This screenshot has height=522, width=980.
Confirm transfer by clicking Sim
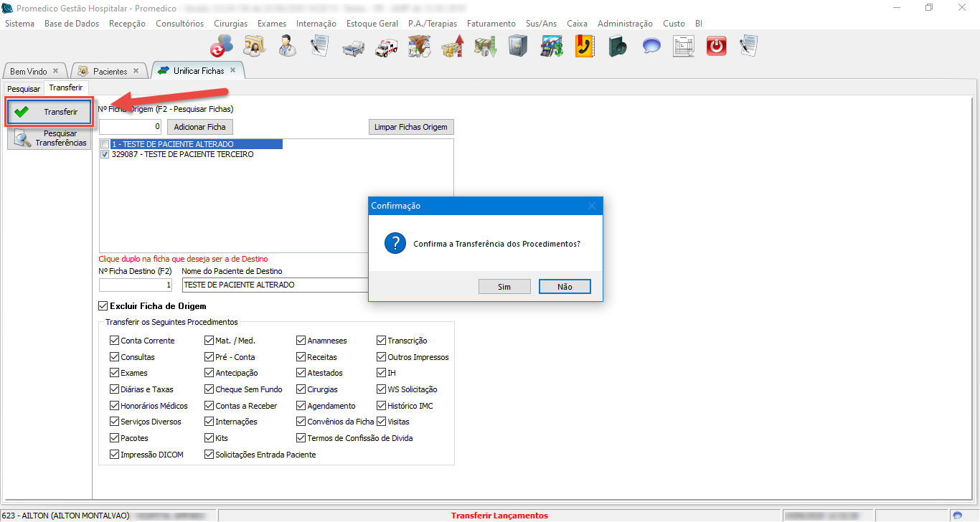504,287
